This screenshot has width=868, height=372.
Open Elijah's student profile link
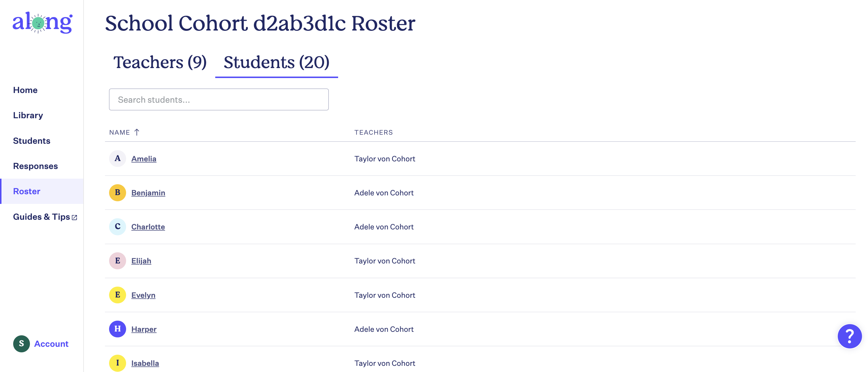(141, 261)
